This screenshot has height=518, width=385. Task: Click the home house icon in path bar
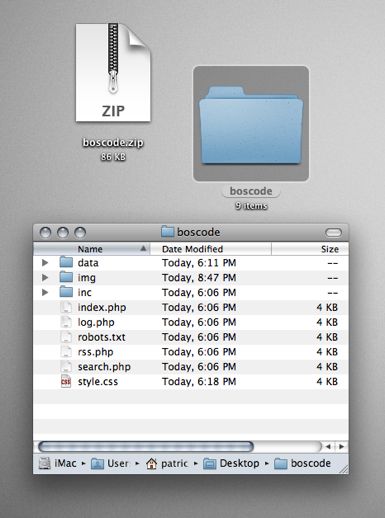coord(151,463)
